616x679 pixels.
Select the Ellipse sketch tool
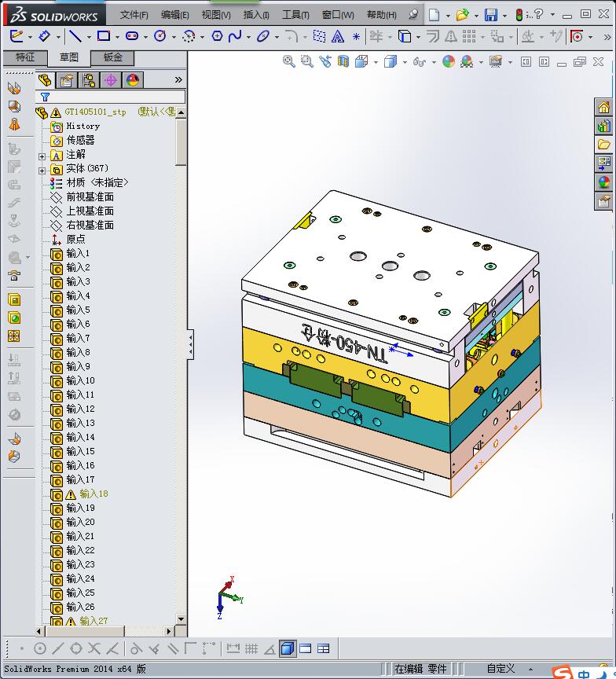click(x=262, y=36)
